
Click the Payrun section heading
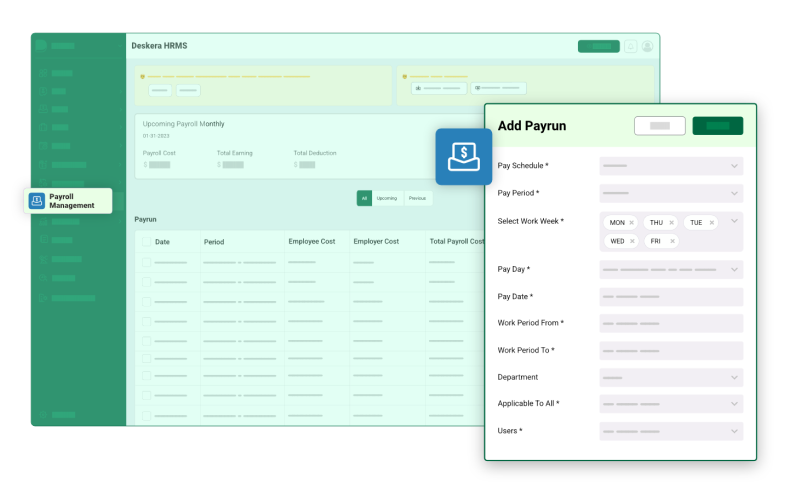[x=145, y=219]
